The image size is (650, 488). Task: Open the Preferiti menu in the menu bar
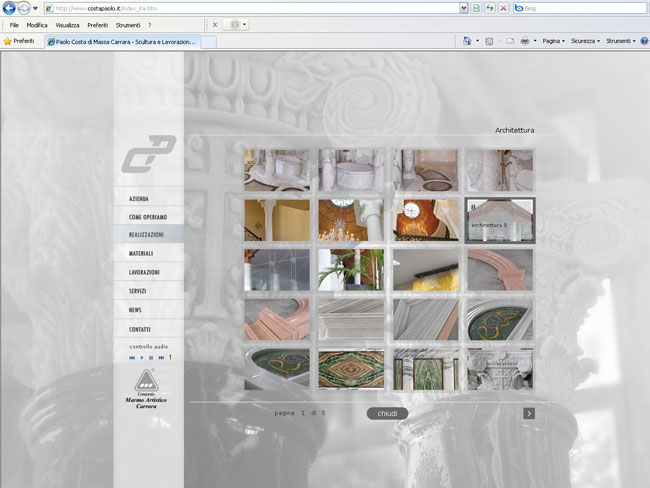click(97, 25)
